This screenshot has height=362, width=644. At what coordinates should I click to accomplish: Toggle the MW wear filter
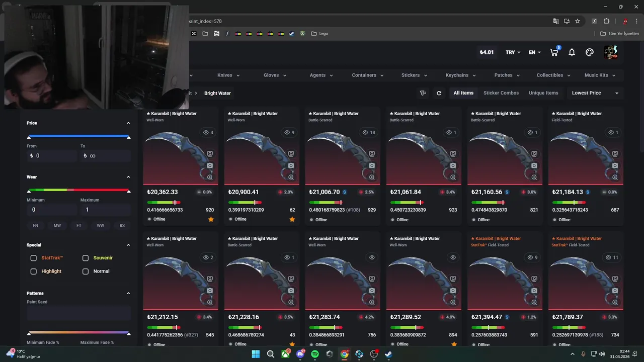pos(57,226)
